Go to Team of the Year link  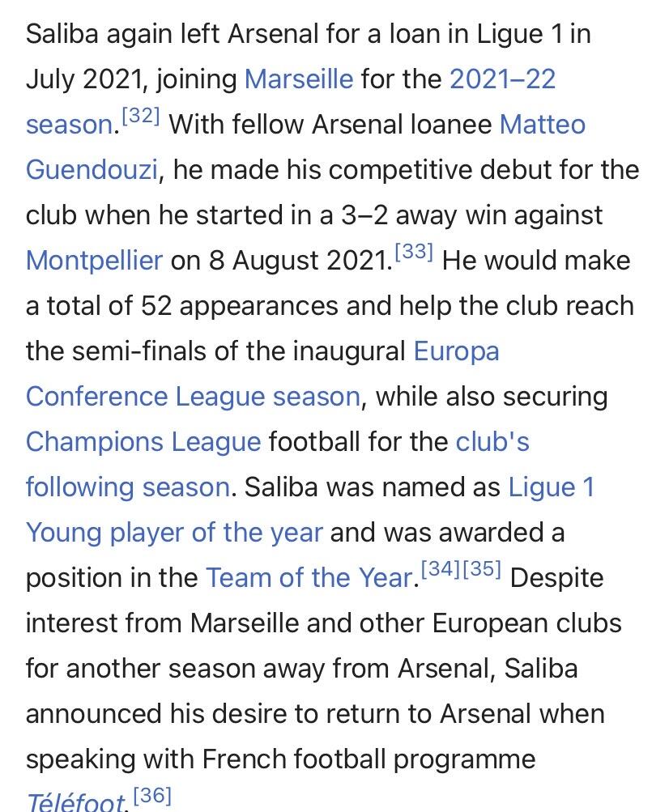click(309, 578)
